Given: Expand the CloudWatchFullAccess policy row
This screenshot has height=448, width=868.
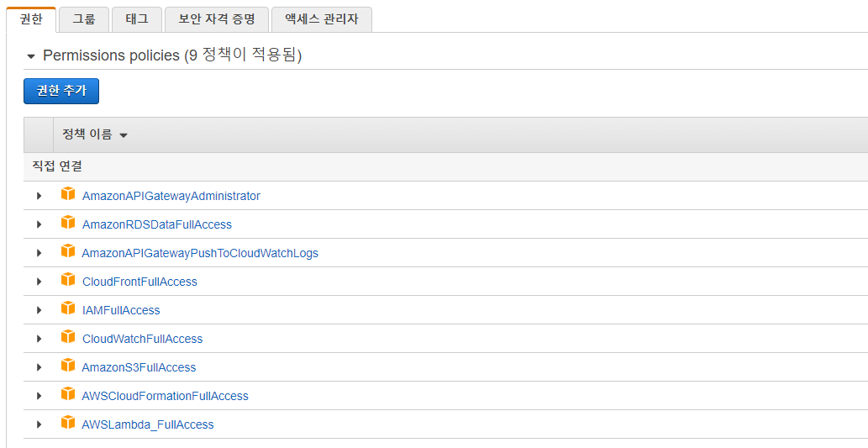Looking at the screenshot, I should pos(39,339).
